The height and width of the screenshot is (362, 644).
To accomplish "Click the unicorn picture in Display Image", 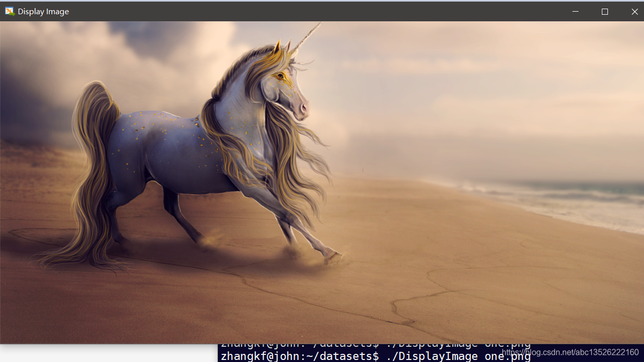I will click(x=322, y=182).
